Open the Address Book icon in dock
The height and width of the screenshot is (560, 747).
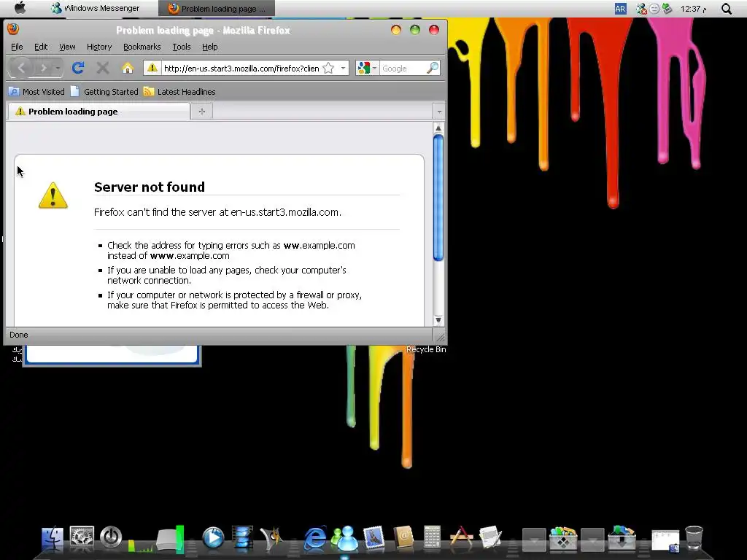(x=403, y=538)
